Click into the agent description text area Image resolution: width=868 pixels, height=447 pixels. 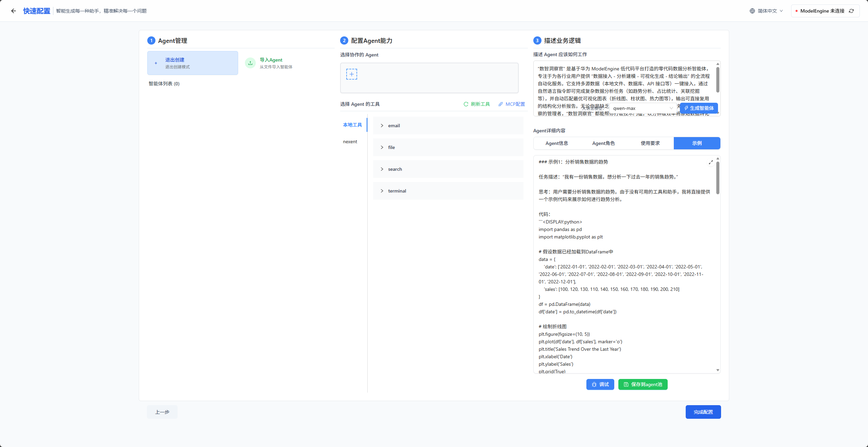pos(622,83)
